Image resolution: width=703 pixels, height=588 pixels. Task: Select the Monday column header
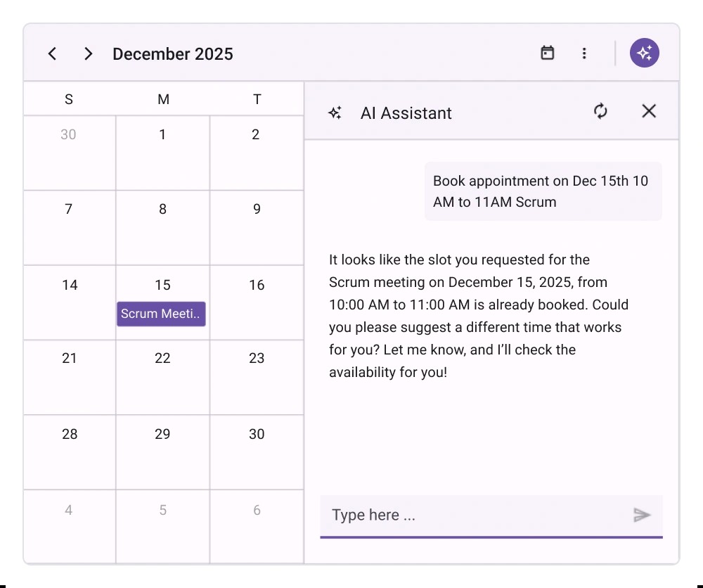pos(162,98)
